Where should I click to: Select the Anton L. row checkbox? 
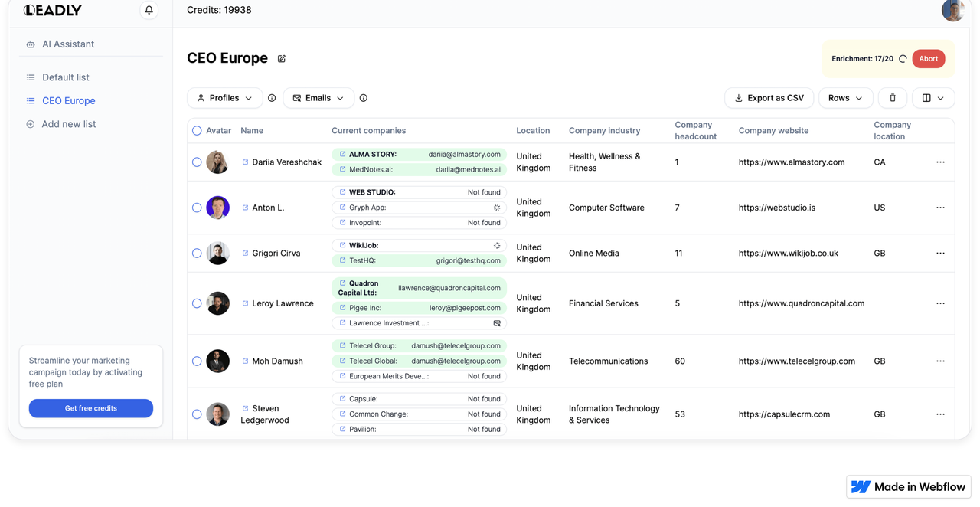(197, 208)
